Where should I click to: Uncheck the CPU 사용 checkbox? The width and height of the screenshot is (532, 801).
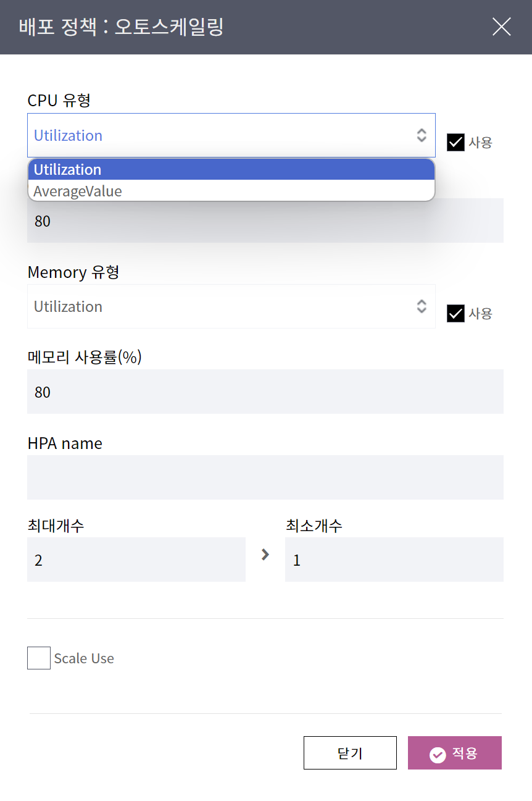coord(455,143)
